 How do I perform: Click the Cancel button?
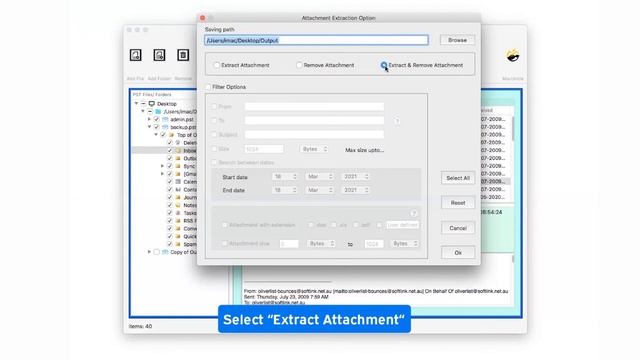pos(458,228)
